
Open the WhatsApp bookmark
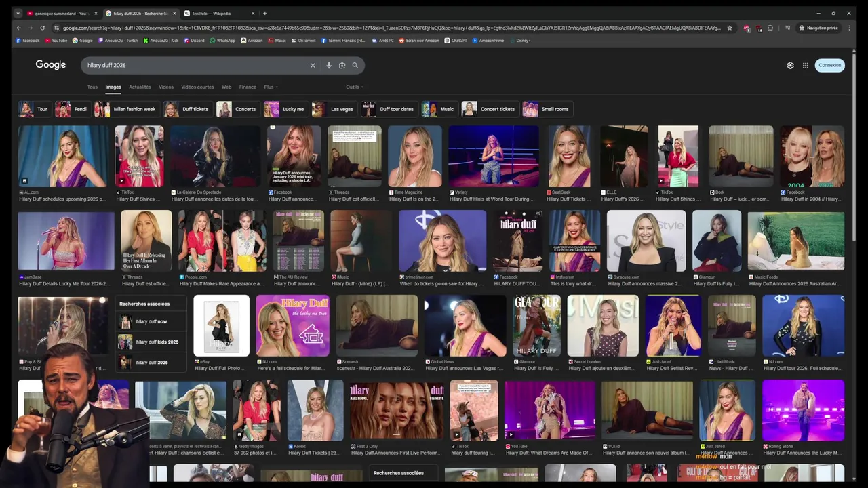tap(222, 40)
